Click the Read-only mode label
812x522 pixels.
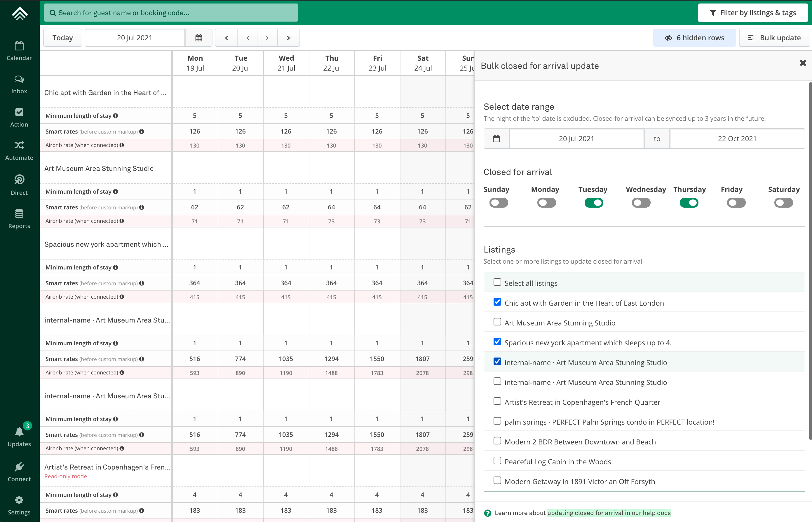(65, 476)
